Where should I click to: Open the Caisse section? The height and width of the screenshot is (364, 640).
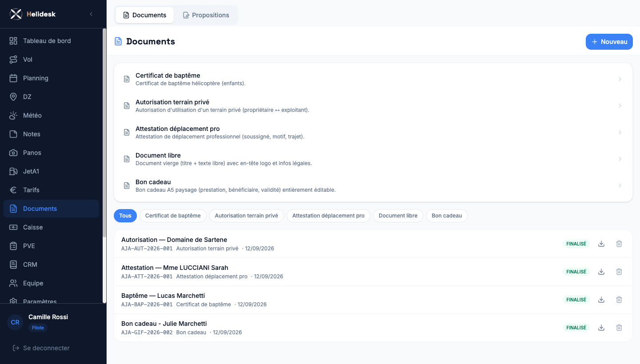point(51,227)
